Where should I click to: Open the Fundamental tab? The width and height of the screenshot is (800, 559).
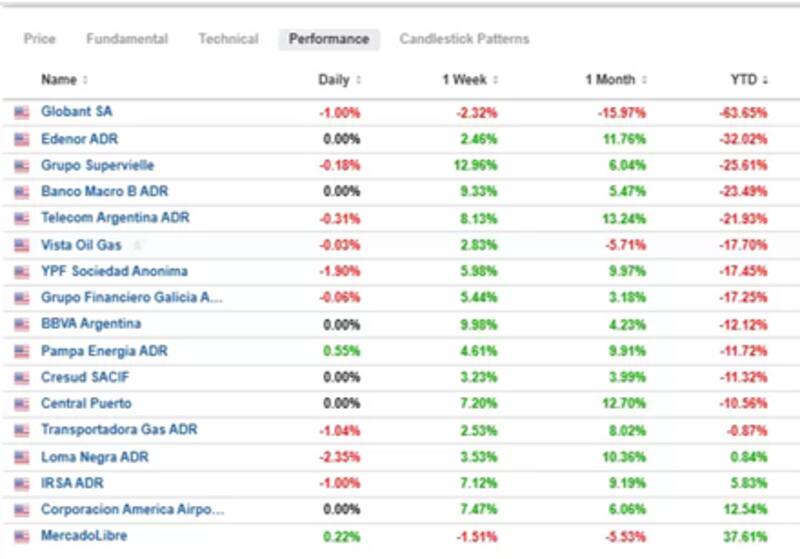coord(127,39)
